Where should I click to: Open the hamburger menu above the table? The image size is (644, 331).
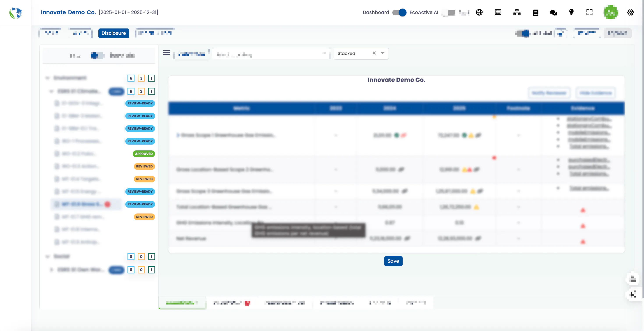[x=166, y=53]
